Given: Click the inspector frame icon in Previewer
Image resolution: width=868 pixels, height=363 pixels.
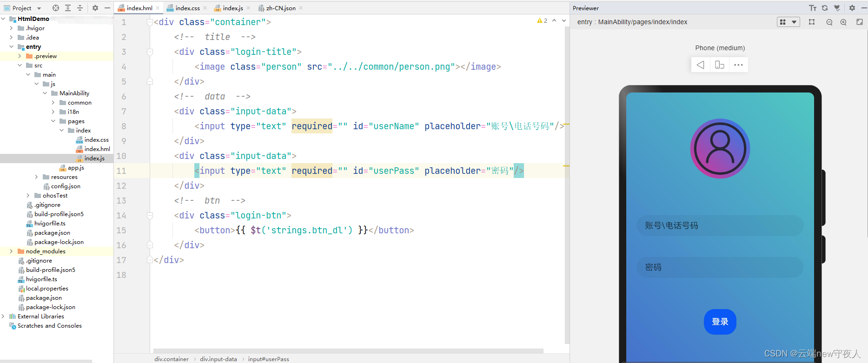Looking at the screenshot, I should click(812, 22).
